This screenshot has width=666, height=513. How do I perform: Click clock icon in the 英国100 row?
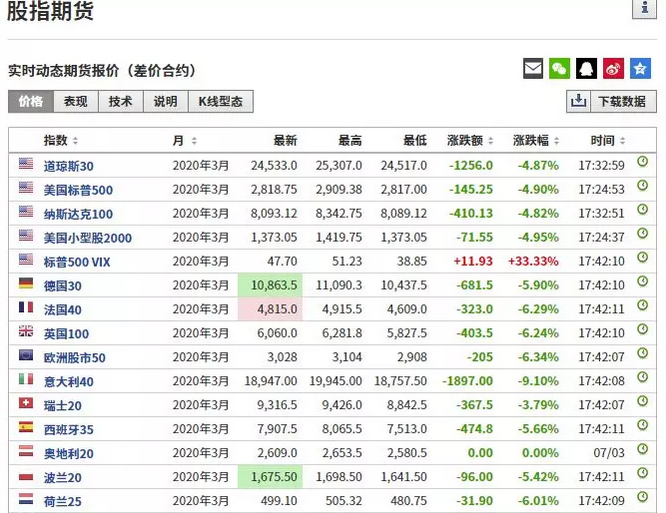pyautogui.click(x=643, y=329)
